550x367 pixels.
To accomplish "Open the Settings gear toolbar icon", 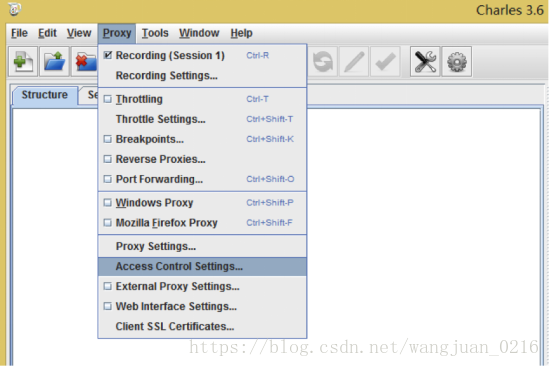I will (457, 62).
